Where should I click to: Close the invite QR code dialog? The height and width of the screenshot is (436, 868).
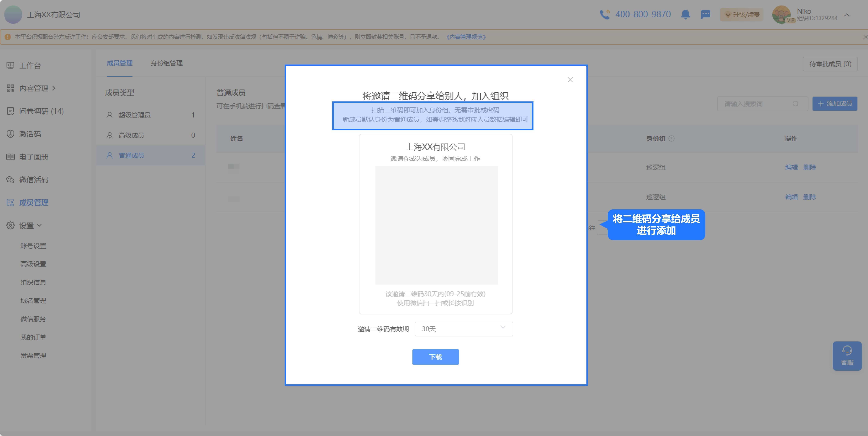[570, 80]
